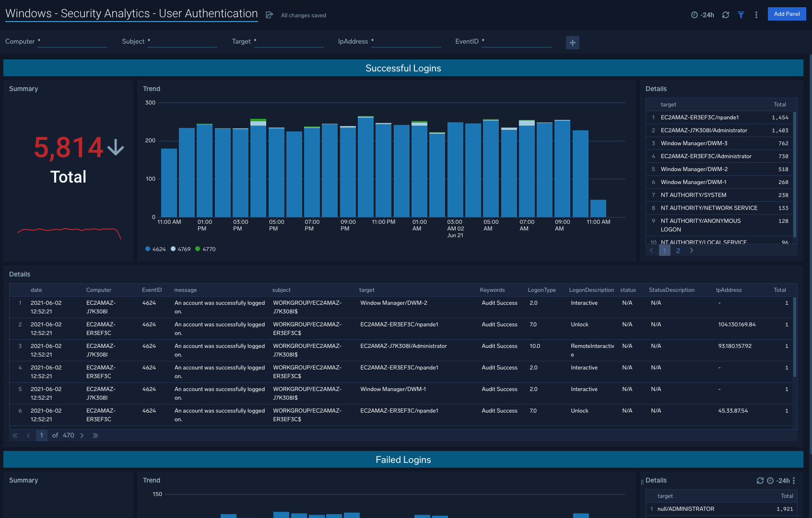Open the EventID filter dropdown
This screenshot has height=518, width=812.
517,42
